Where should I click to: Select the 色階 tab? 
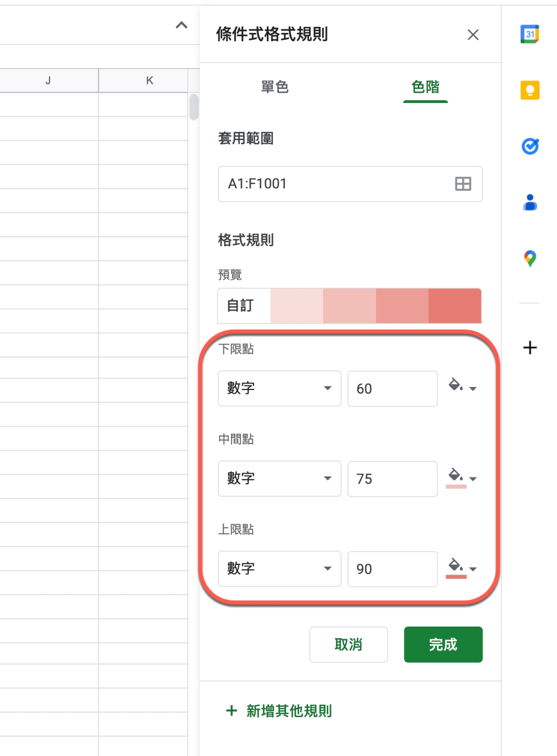pos(425,87)
